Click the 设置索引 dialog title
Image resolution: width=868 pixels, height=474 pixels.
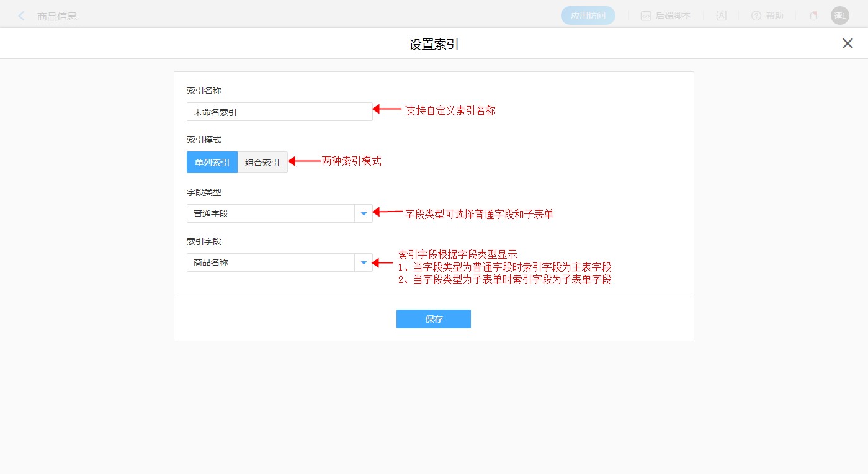click(x=434, y=44)
